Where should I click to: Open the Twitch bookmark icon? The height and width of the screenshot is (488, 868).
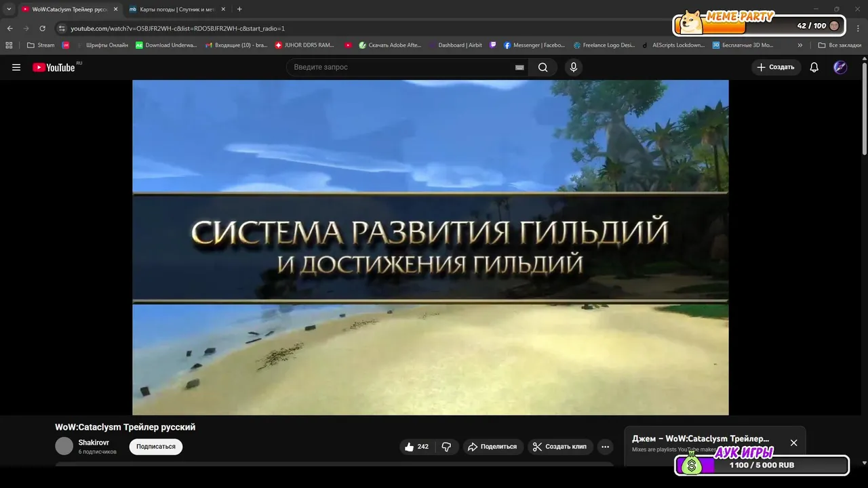pos(493,45)
